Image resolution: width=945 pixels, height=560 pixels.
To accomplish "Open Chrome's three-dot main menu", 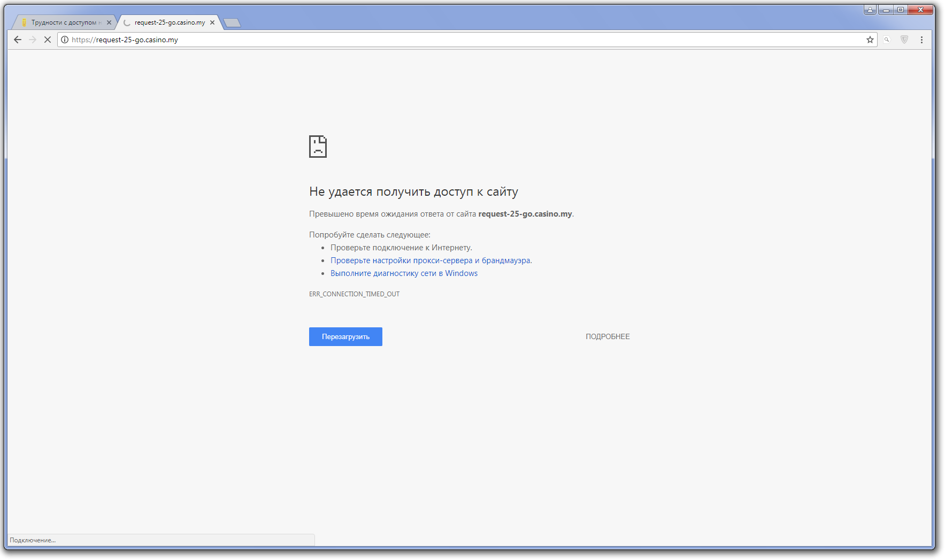I will point(921,40).
